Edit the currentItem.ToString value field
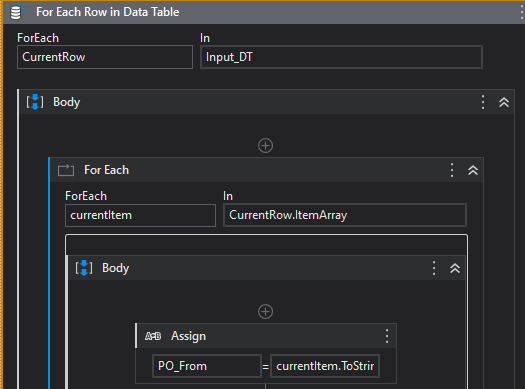 click(x=325, y=366)
